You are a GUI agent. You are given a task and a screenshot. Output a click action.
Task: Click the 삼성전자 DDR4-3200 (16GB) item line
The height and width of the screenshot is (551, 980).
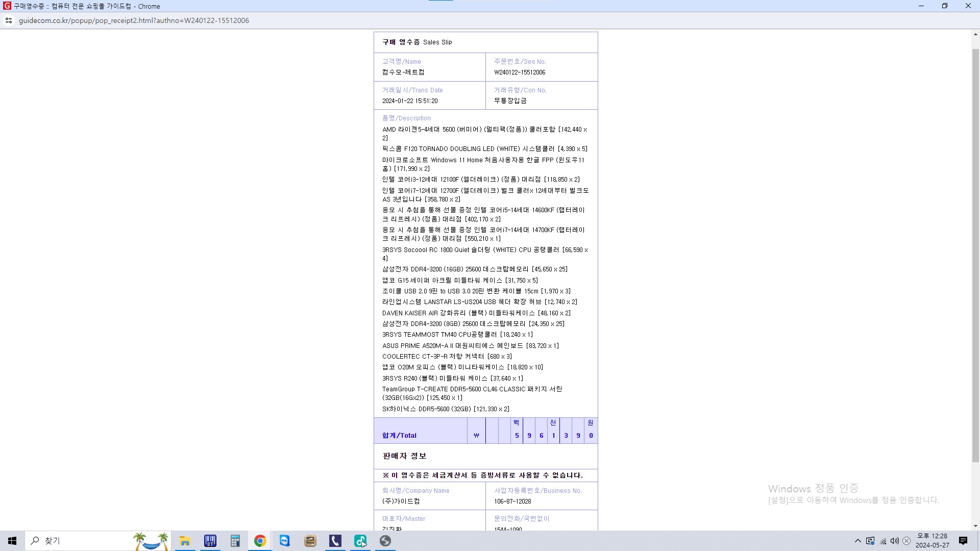pos(475,269)
